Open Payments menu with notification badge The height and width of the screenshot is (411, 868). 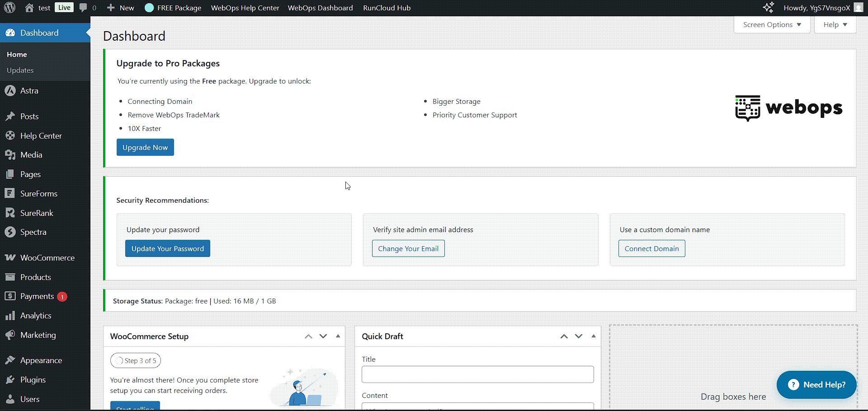tap(37, 296)
